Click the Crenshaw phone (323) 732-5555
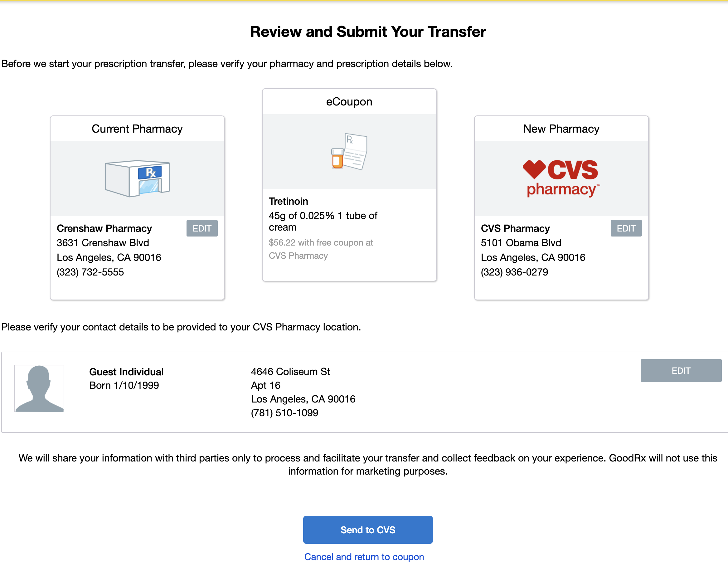728x571 pixels. pos(90,272)
